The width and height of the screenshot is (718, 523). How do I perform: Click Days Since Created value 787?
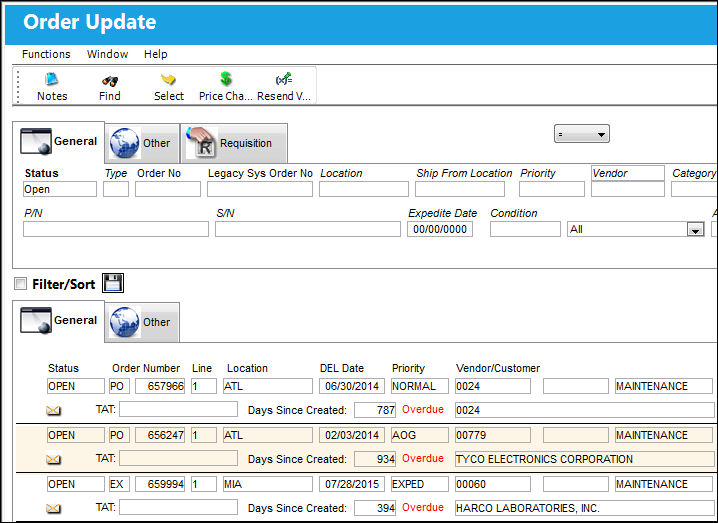375,410
